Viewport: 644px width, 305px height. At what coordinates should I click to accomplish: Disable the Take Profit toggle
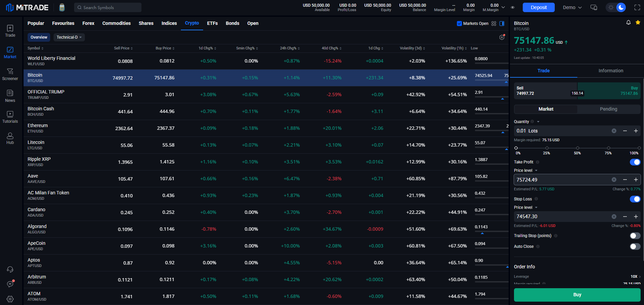point(635,162)
